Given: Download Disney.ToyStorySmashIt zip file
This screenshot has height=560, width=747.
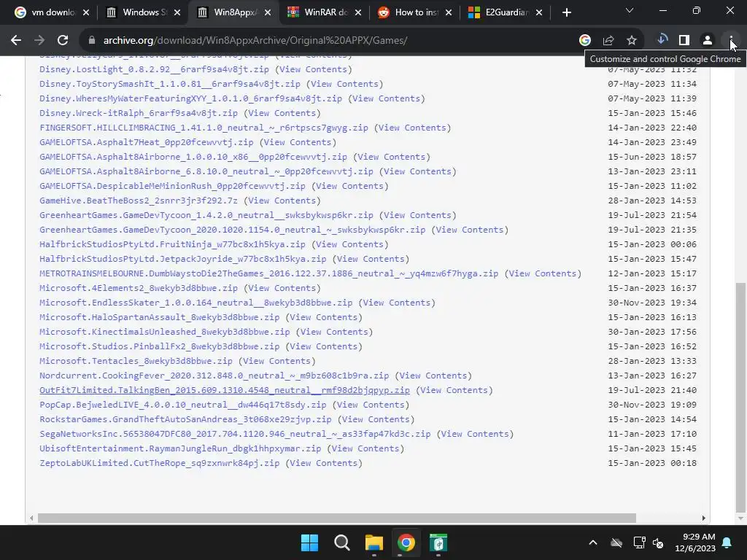Looking at the screenshot, I should pos(170,85).
